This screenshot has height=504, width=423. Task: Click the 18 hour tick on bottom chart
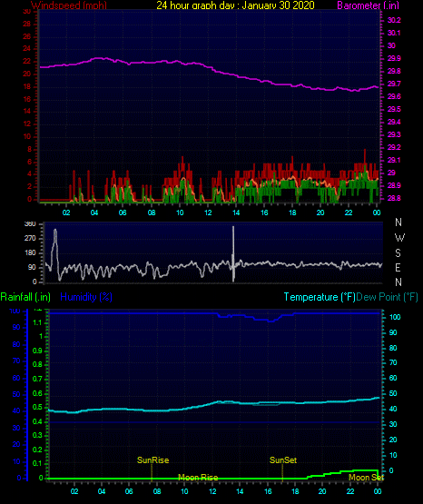pos(295,491)
